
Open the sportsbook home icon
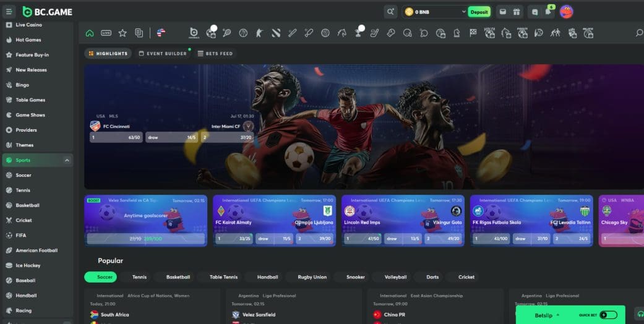(90, 33)
